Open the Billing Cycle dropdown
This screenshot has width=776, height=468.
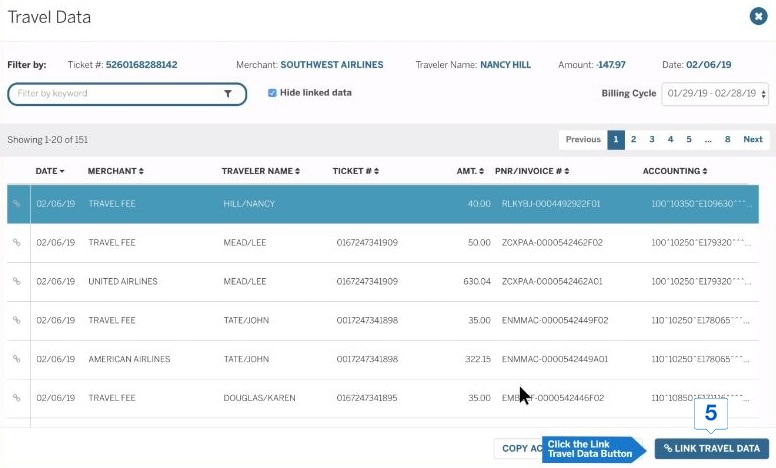[x=715, y=94]
